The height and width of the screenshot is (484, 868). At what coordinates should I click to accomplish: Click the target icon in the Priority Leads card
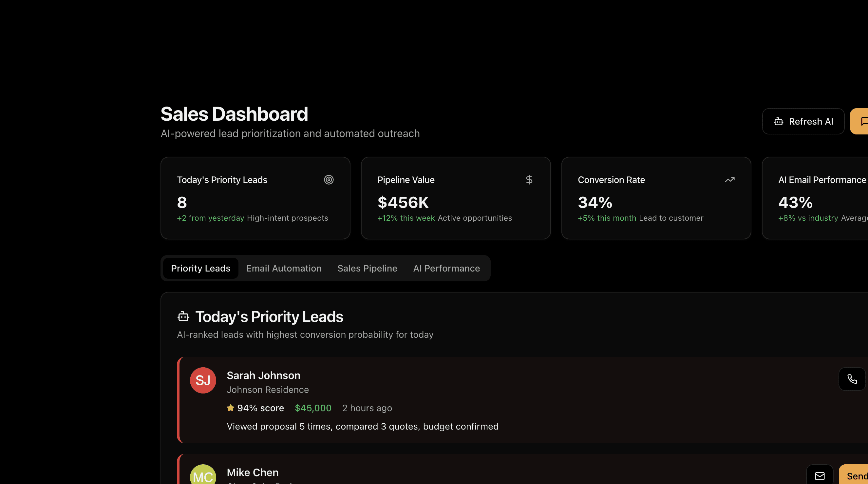pyautogui.click(x=329, y=180)
